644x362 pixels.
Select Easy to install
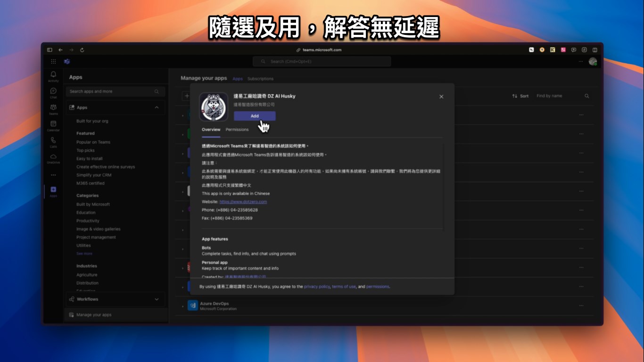(90, 159)
